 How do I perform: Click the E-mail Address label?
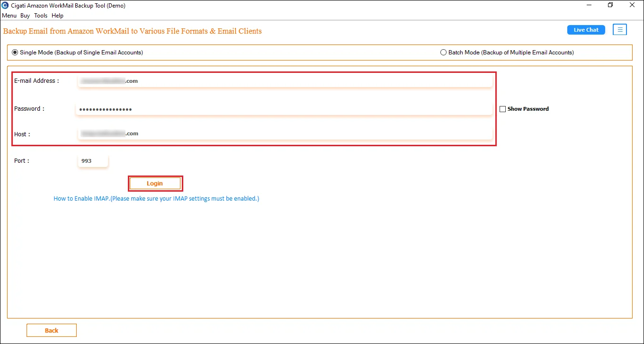click(36, 81)
